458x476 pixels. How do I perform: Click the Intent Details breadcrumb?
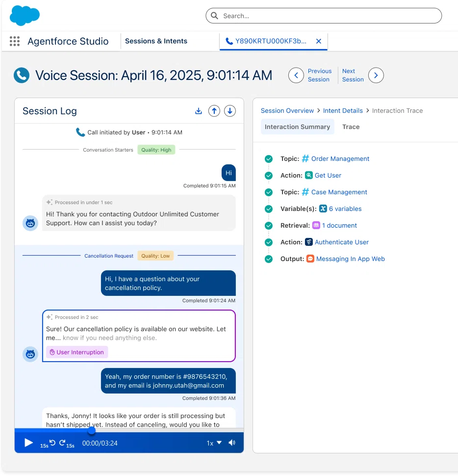(343, 110)
